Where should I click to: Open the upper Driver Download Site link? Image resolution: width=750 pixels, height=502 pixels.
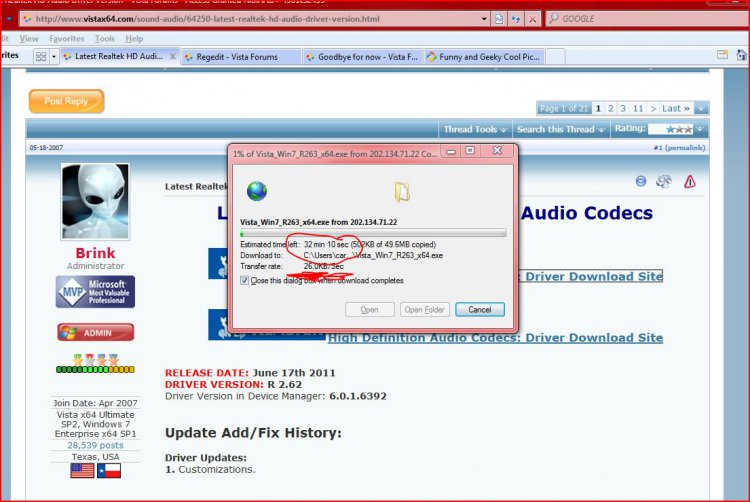[x=590, y=276]
